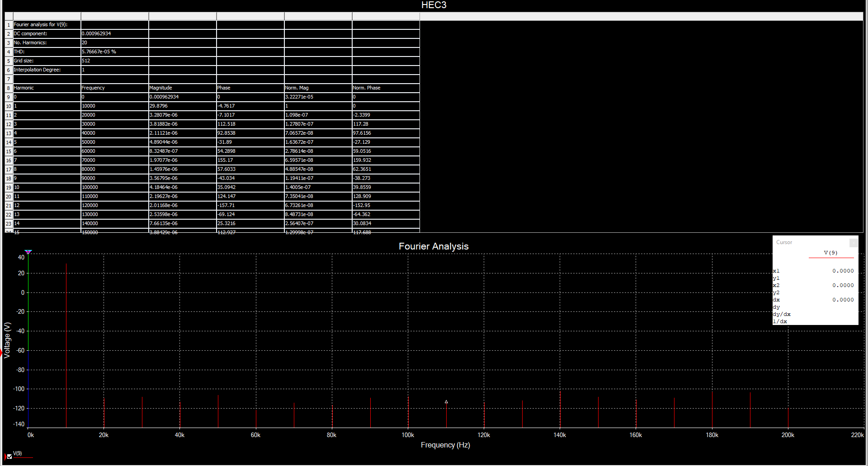Viewport: 868px width, 466px height.
Task: Select the norm. phase cell '128.909'
Action: point(386,197)
